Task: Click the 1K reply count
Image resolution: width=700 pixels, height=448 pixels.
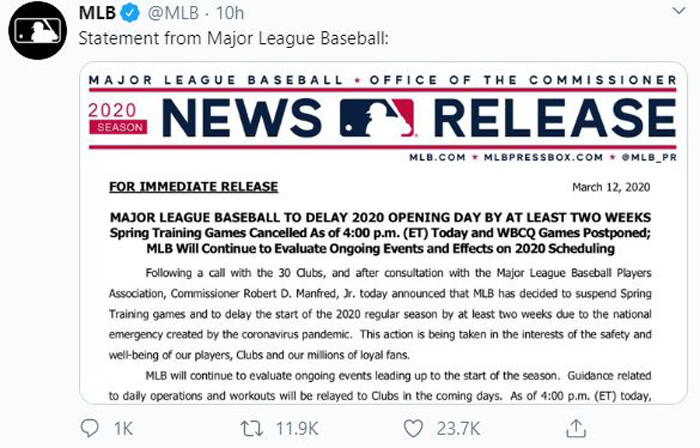Action: 123,429
